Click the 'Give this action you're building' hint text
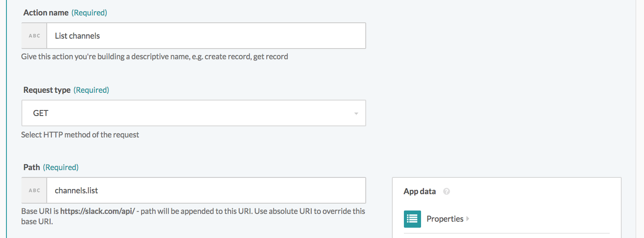 [x=154, y=56]
